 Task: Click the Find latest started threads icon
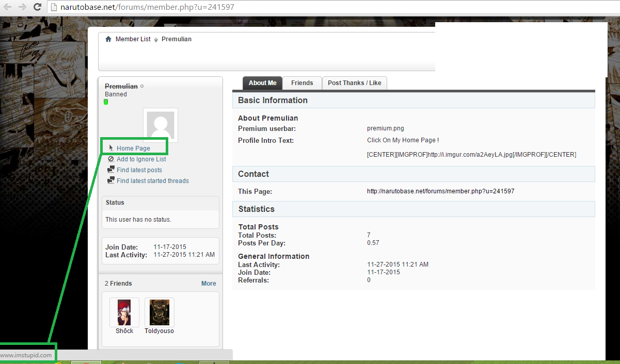tap(110, 180)
